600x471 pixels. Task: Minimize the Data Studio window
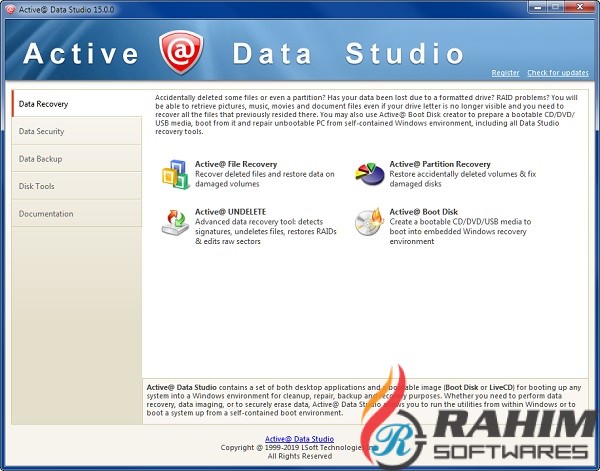pos(537,7)
